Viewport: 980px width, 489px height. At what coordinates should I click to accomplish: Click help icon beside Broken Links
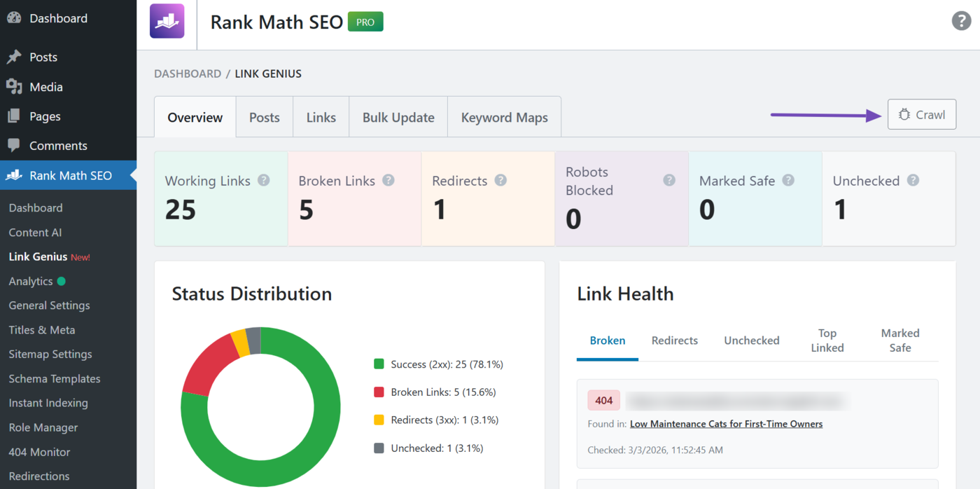click(x=388, y=180)
